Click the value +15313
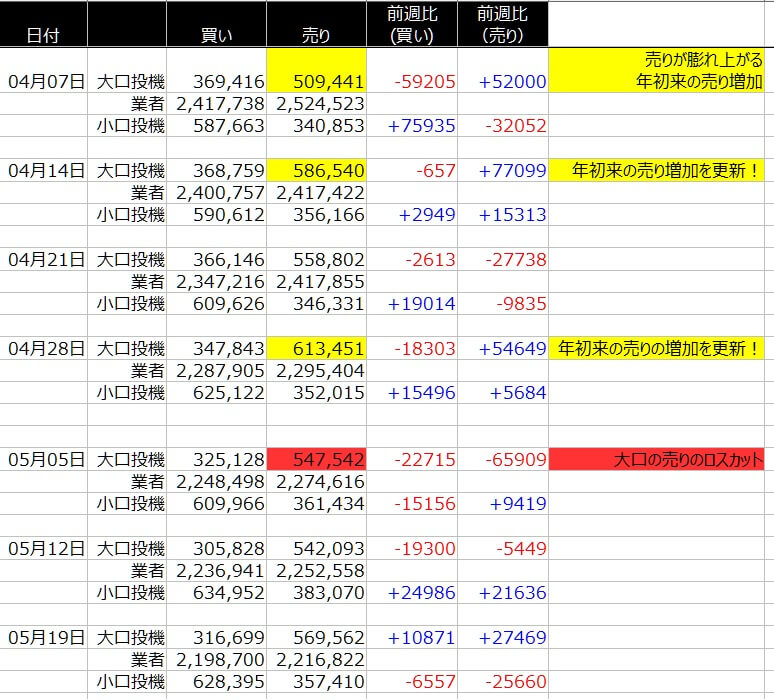This screenshot has height=700, width=774. pyautogui.click(x=512, y=215)
